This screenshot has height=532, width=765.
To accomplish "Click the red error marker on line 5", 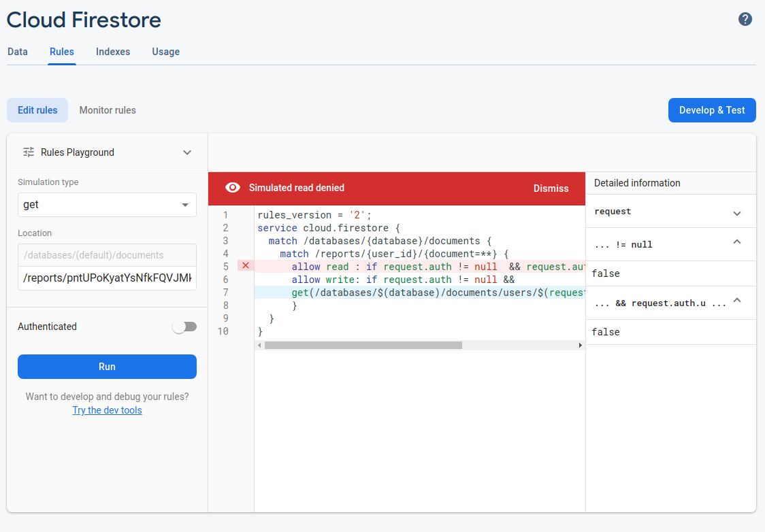I will coord(245,265).
